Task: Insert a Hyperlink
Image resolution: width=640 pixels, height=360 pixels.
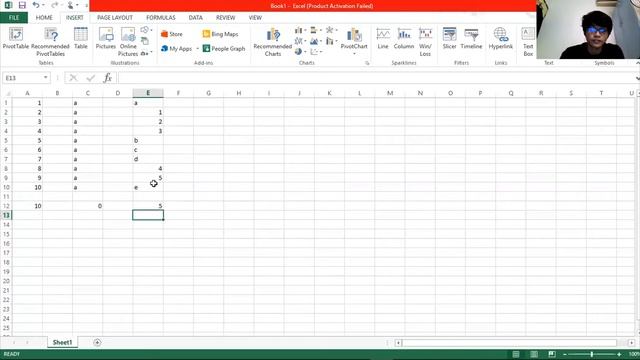Action: pyautogui.click(x=501, y=38)
